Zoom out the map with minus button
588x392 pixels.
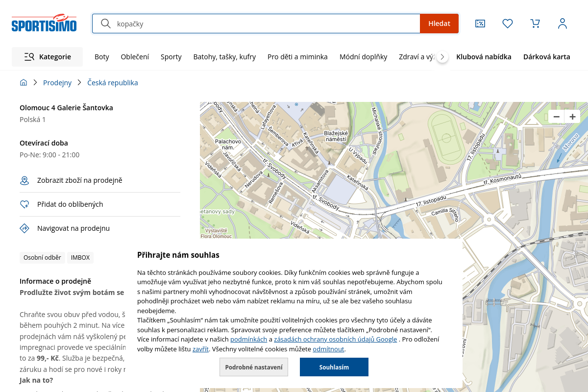coord(556,117)
